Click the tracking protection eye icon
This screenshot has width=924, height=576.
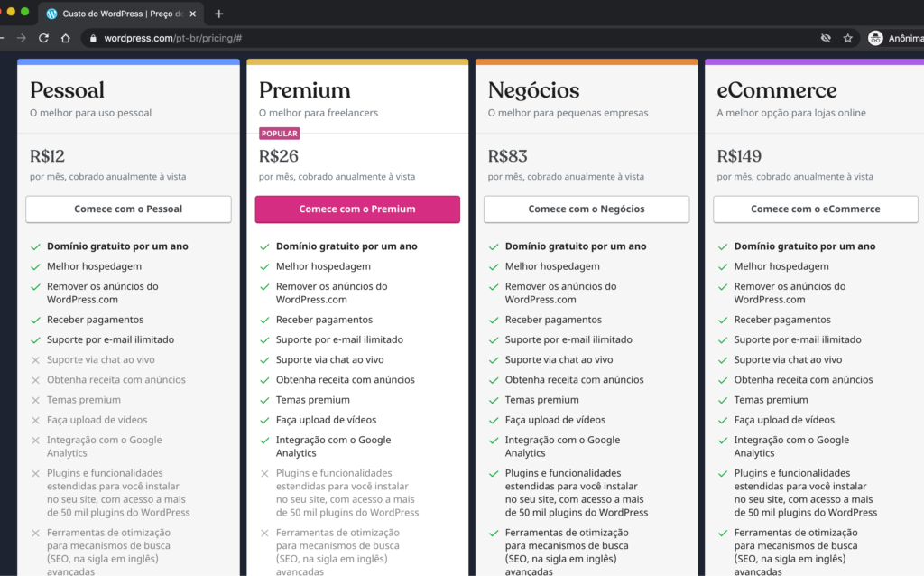tap(825, 38)
